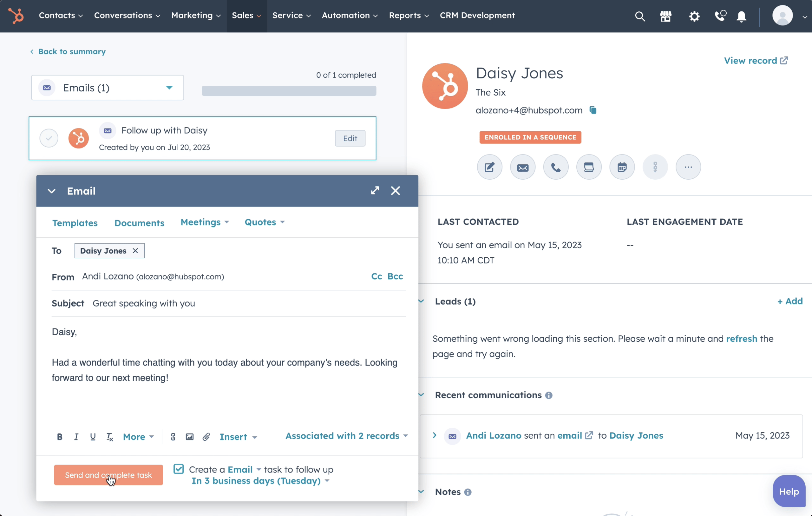Open the Templates tab in composer
812x516 pixels.
point(75,223)
